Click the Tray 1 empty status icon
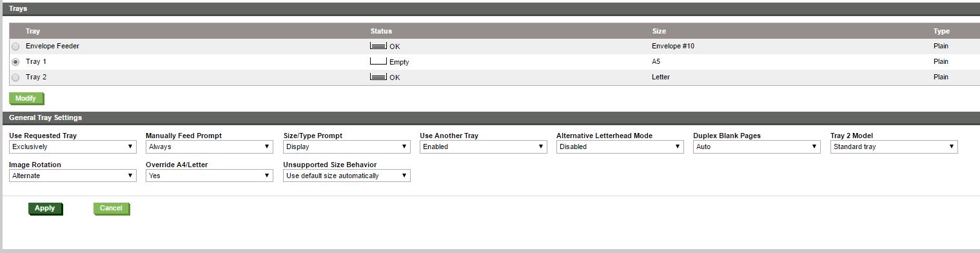Image resolution: width=980 pixels, height=253 pixels. (378, 61)
